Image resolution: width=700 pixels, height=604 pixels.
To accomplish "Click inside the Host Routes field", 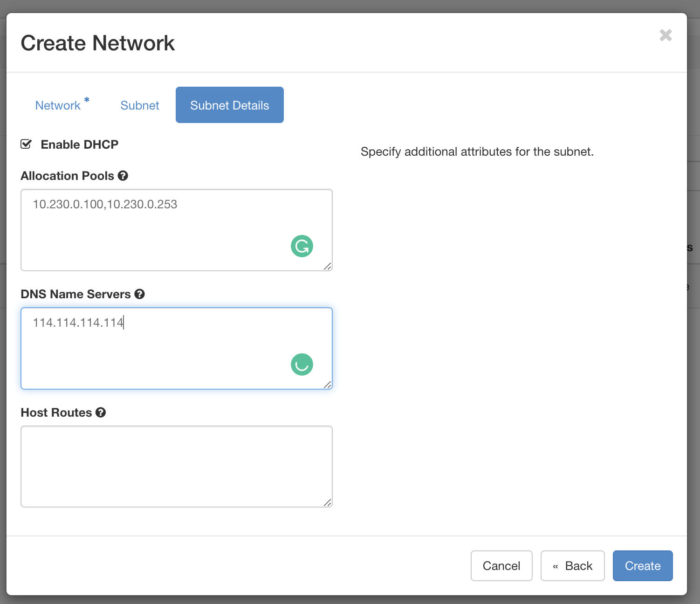I will [176, 466].
